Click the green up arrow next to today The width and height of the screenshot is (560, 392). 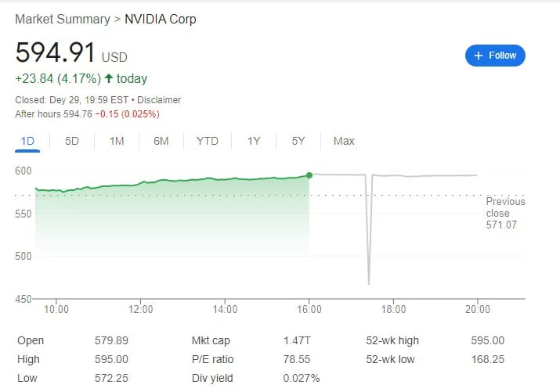pyautogui.click(x=107, y=78)
